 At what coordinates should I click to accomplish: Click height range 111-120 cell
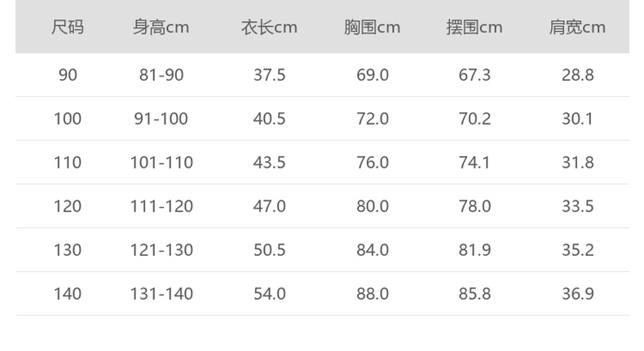coord(161,207)
